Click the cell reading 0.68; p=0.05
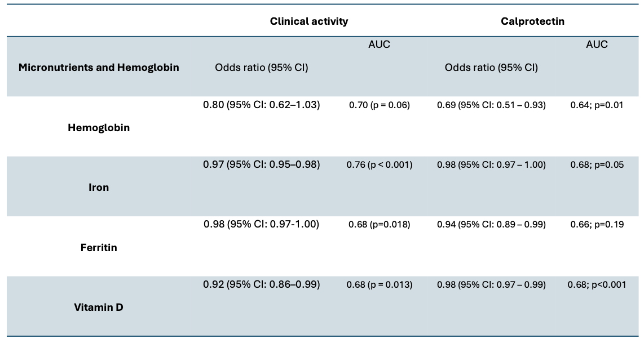This screenshot has height=339, width=644. (x=597, y=165)
